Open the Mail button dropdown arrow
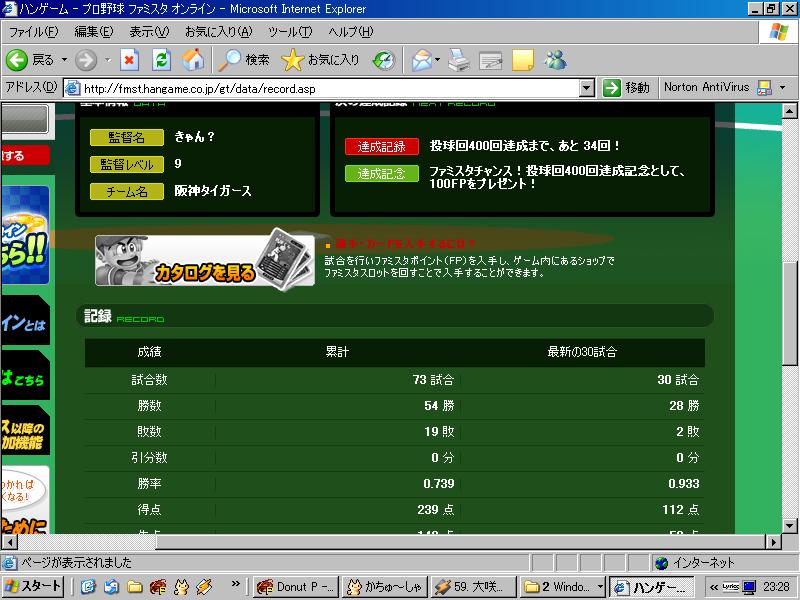This screenshot has height=600, width=800. click(437, 60)
